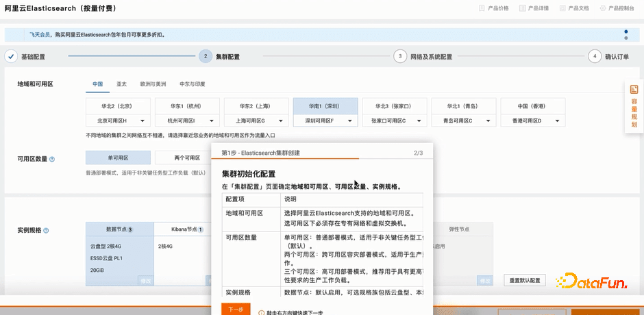Switch to the 欧洲与美洲 region tab
644x315 pixels.
[153, 84]
